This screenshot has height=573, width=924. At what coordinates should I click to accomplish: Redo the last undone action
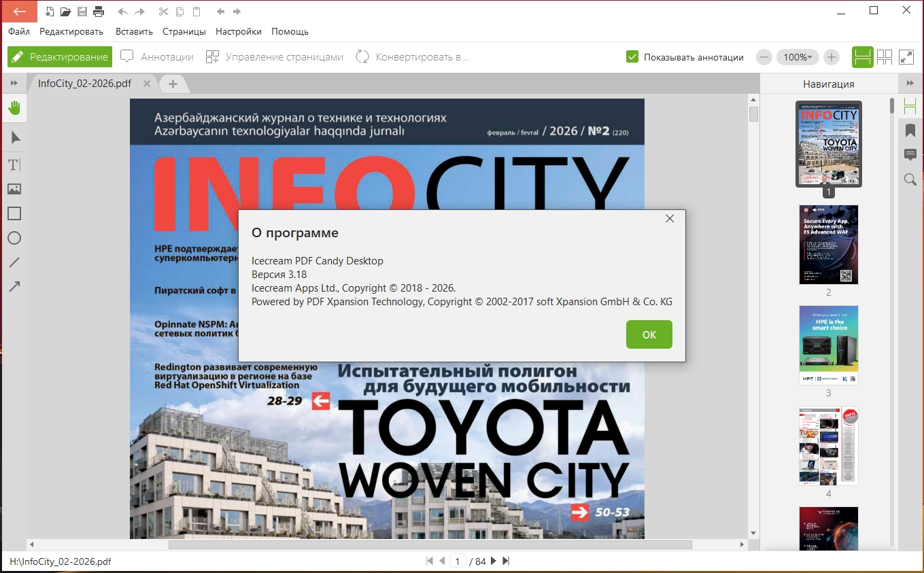tap(139, 12)
